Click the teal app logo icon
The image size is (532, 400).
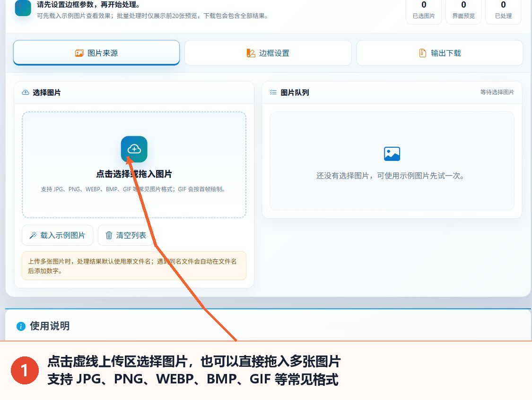pyautogui.click(x=23, y=8)
